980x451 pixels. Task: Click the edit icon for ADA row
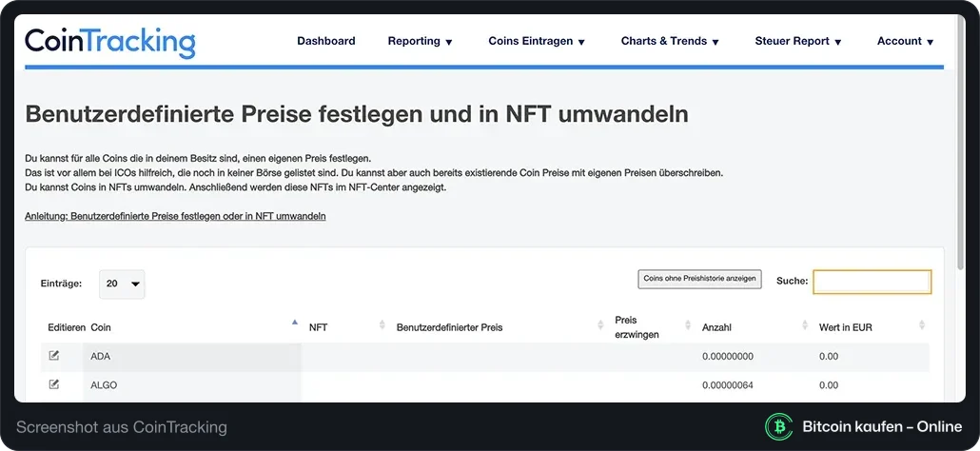pos(54,356)
